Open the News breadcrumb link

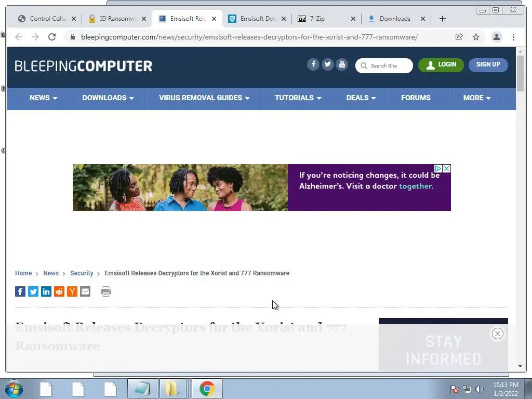(x=51, y=273)
